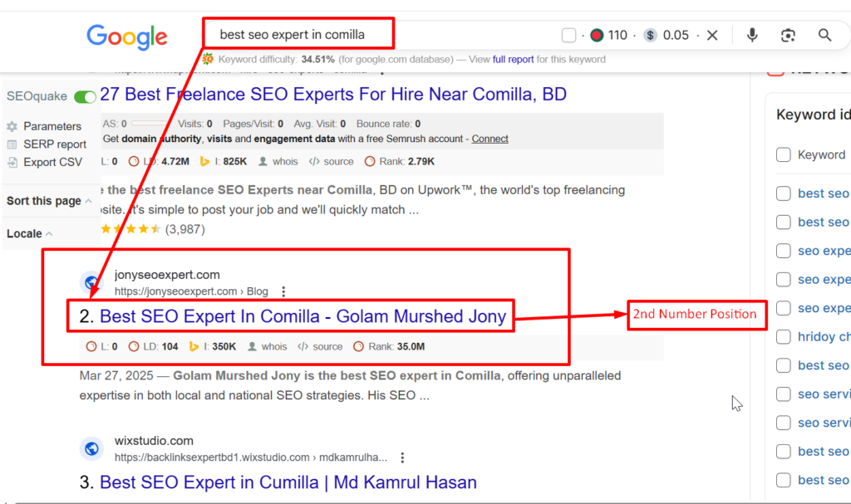851x504 pixels.
Task: Click the Visits: 0 metric
Action: 194,124
